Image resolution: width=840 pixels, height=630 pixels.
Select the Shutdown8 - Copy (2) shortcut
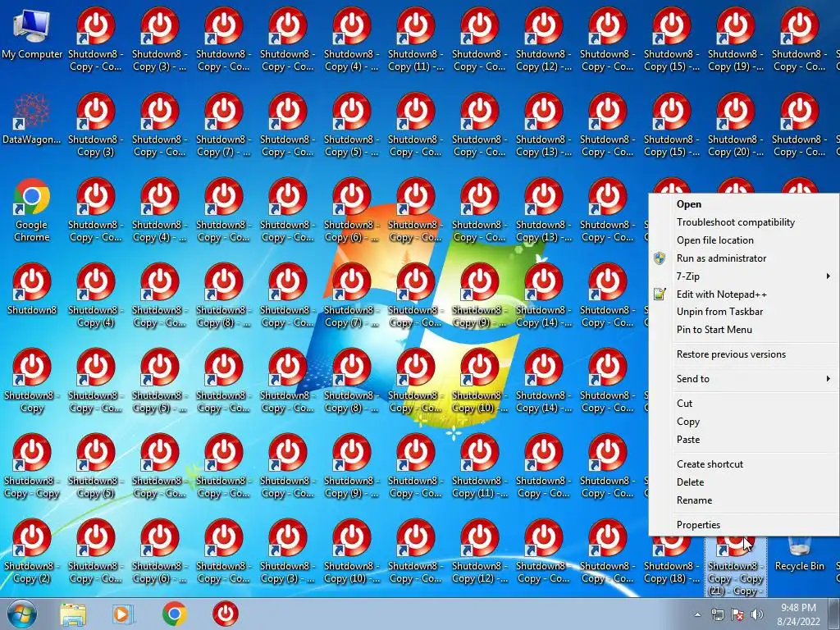[x=32, y=550]
